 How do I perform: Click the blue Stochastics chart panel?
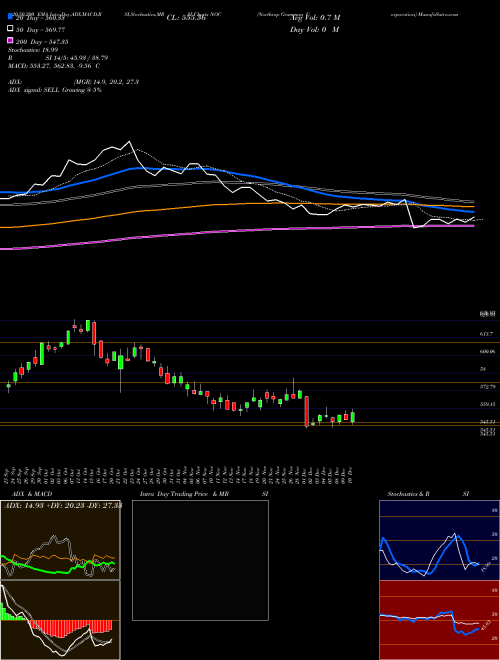439,540
